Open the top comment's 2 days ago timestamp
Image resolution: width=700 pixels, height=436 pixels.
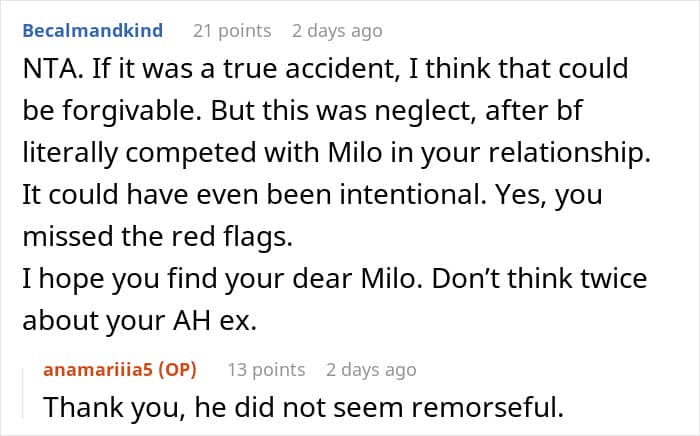pyautogui.click(x=337, y=31)
